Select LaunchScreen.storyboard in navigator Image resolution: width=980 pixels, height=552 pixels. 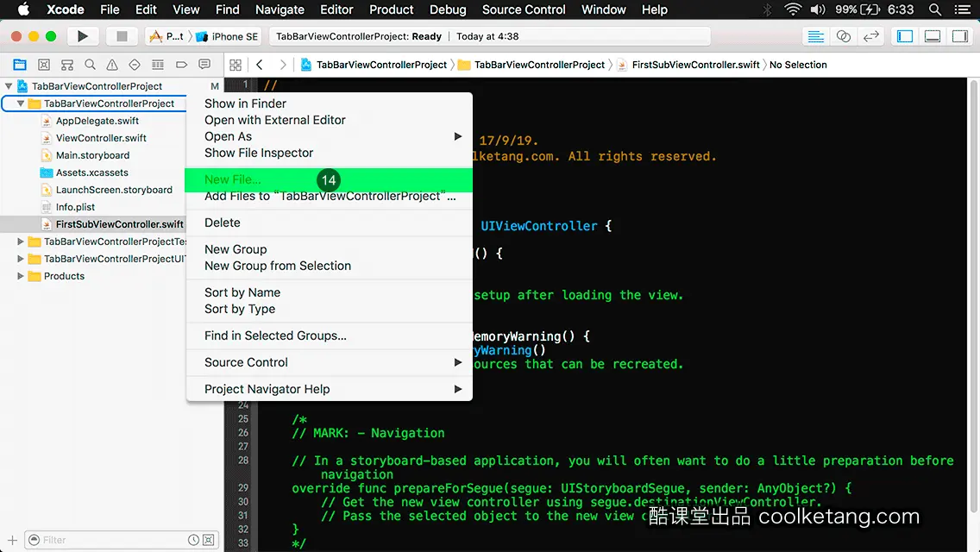pyautogui.click(x=114, y=190)
